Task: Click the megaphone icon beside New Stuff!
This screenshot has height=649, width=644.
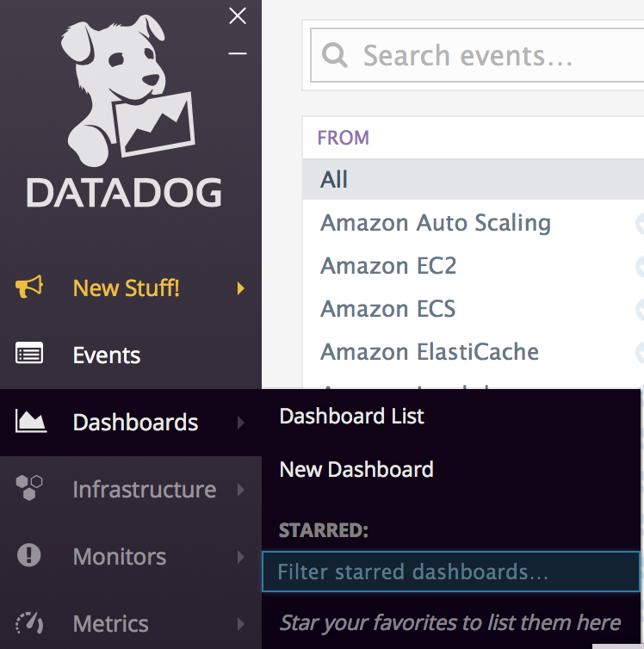Action: pyautogui.click(x=29, y=286)
